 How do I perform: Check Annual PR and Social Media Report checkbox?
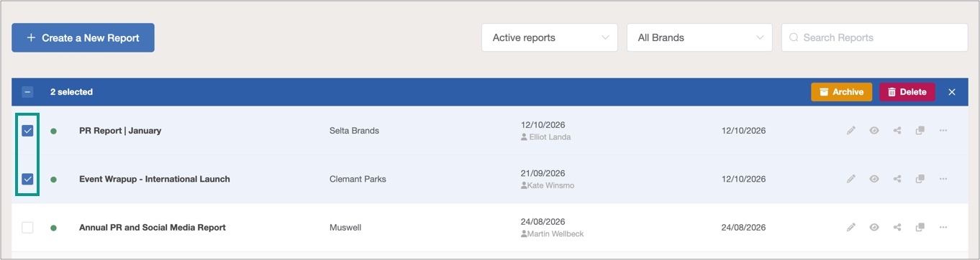[x=27, y=228]
